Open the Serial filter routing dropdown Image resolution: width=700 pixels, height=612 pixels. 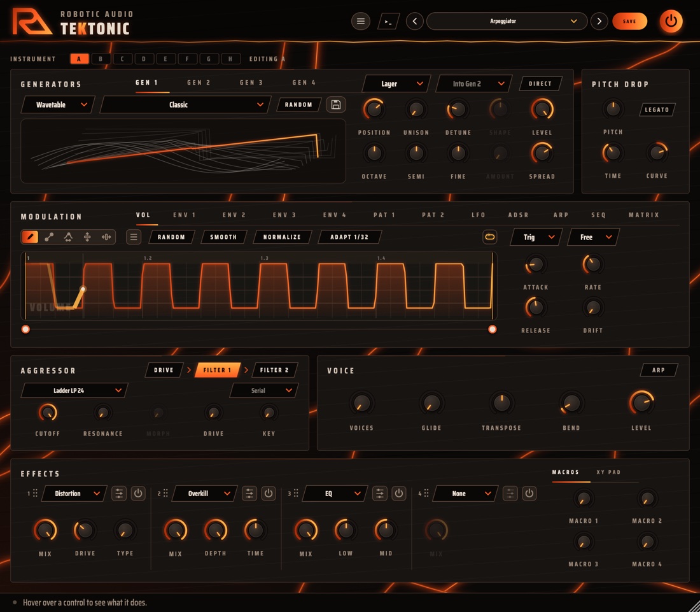click(x=264, y=390)
